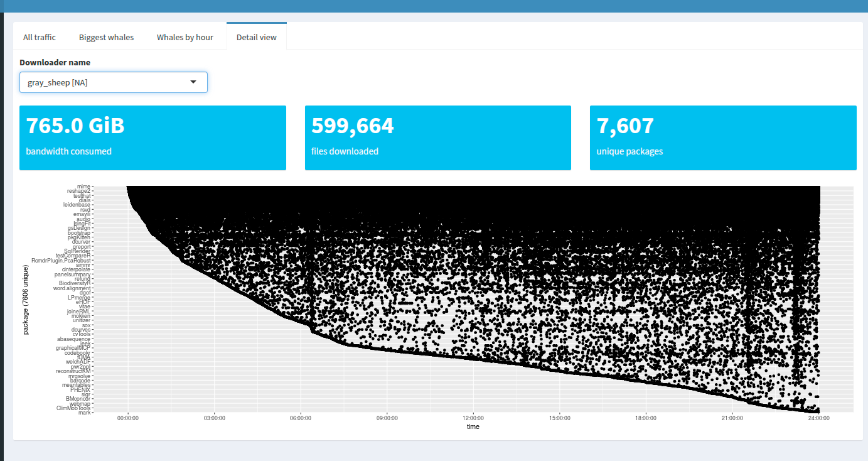The width and height of the screenshot is (868, 461).
Task: Click the 09:00:00 time axis label
Action: (x=387, y=418)
